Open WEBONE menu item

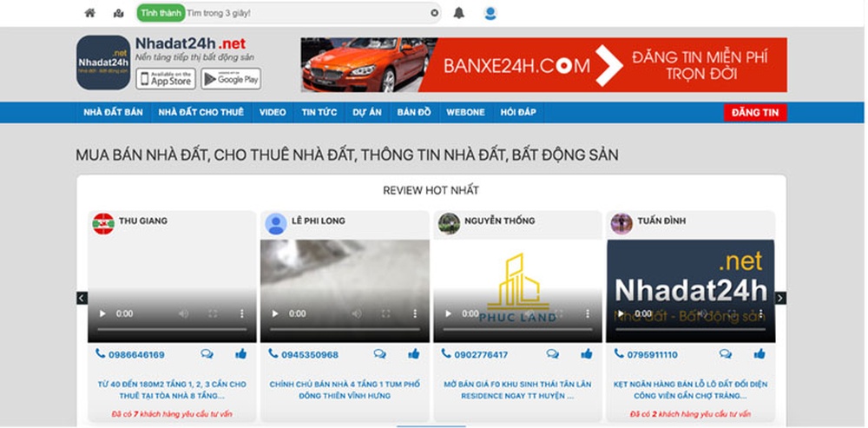[465, 112]
